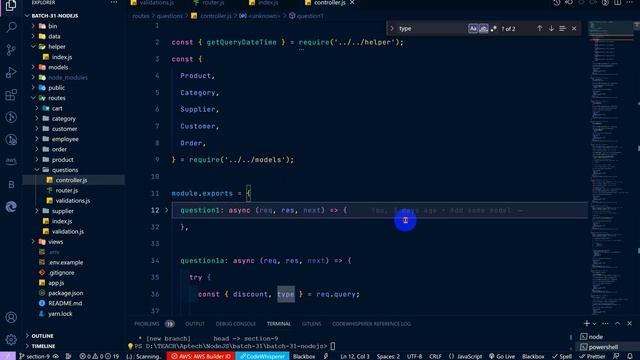Click errors and warnings count in status bar

tap(99, 356)
